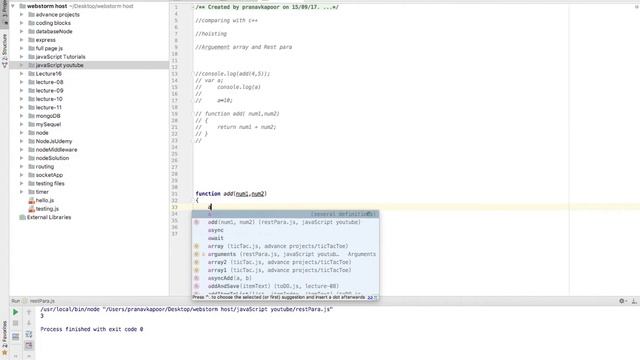Choose the await autocomplete suggestion
The width and height of the screenshot is (640, 360).
(285, 238)
